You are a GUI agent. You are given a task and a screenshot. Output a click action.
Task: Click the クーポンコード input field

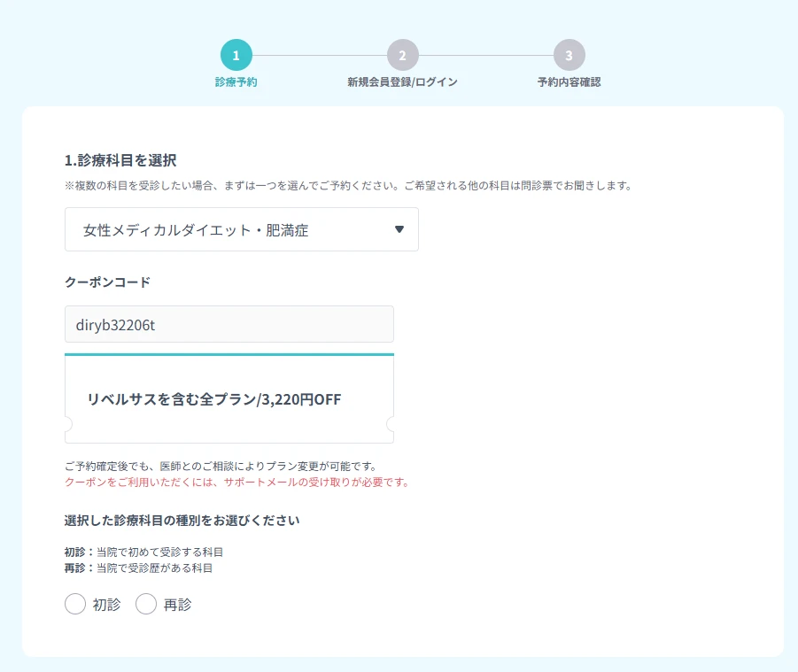[229, 324]
